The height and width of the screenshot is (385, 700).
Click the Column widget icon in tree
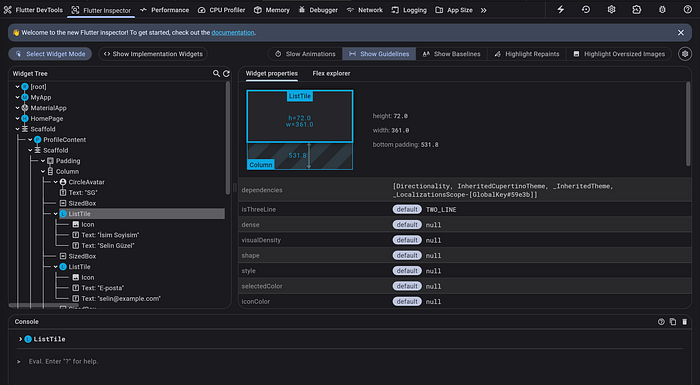(x=50, y=172)
